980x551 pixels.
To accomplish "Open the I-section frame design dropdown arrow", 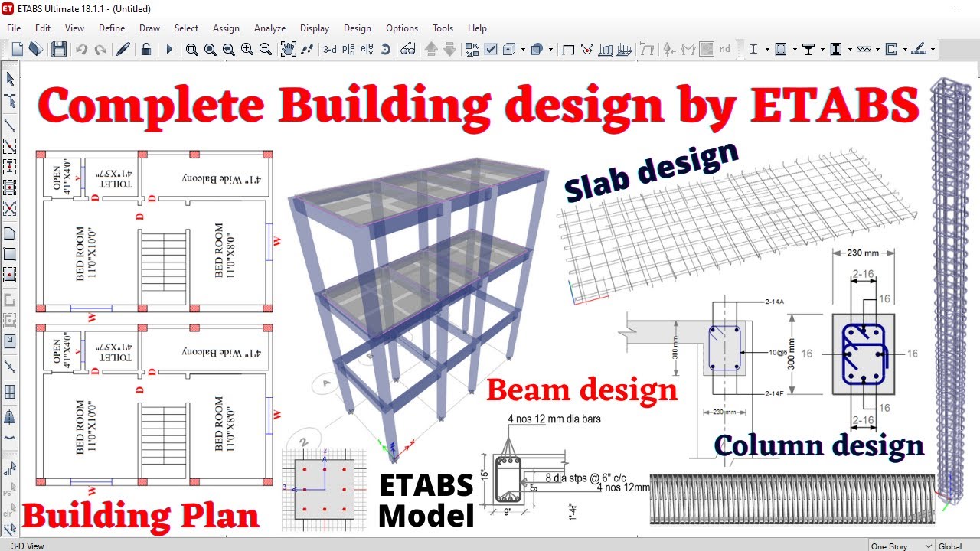I will tap(767, 50).
